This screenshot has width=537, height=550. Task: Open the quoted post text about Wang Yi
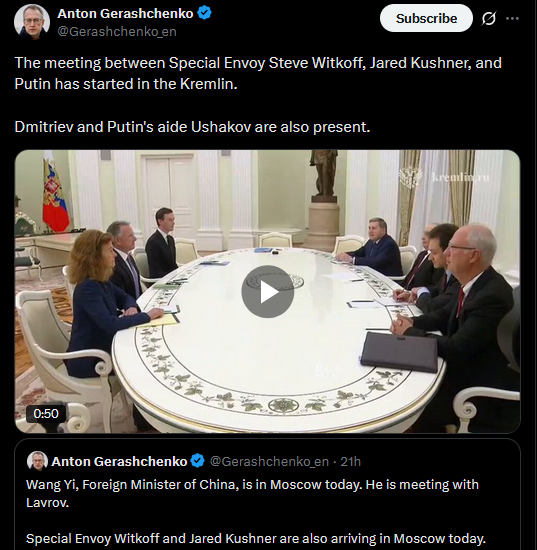point(252,494)
